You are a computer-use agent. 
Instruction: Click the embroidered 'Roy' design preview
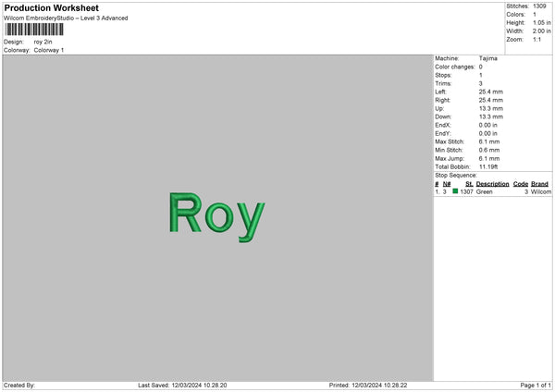217,217
